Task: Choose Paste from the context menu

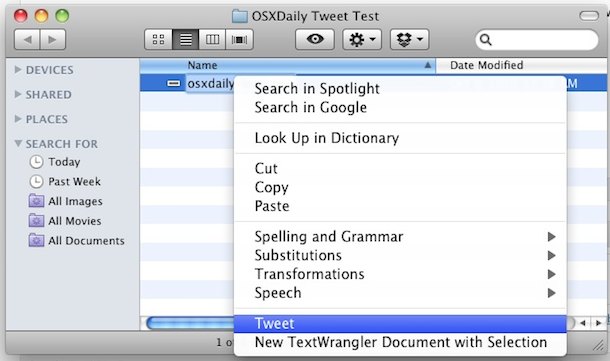Action: [x=400, y=206]
